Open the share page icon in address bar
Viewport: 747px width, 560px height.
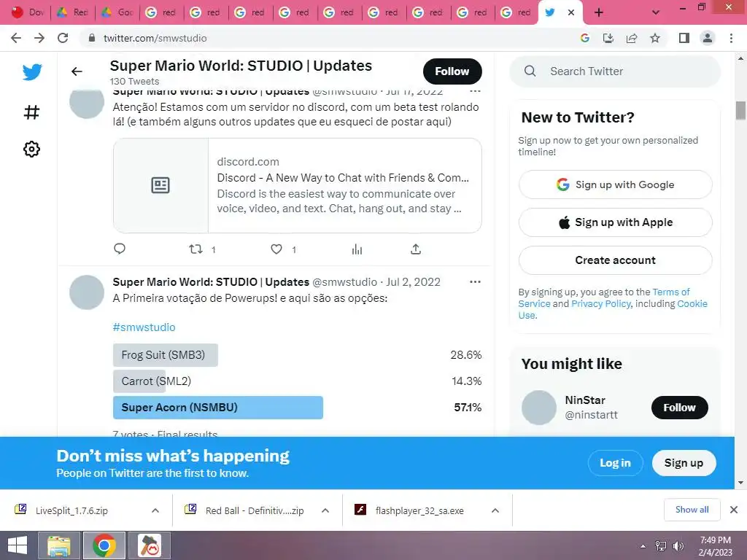[632, 38]
